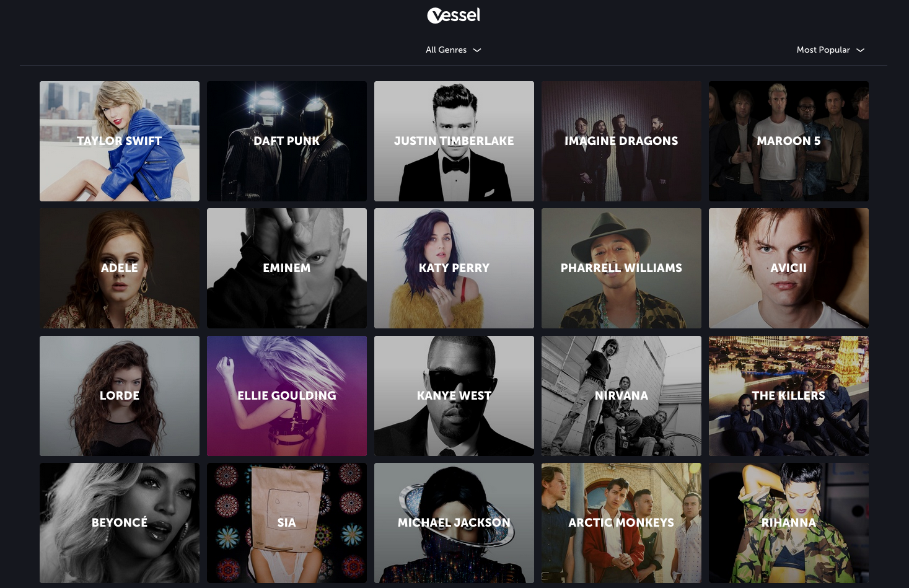This screenshot has width=909, height=588.
Task: Open the Kanye West tile
Action: (x=454, y=396)
